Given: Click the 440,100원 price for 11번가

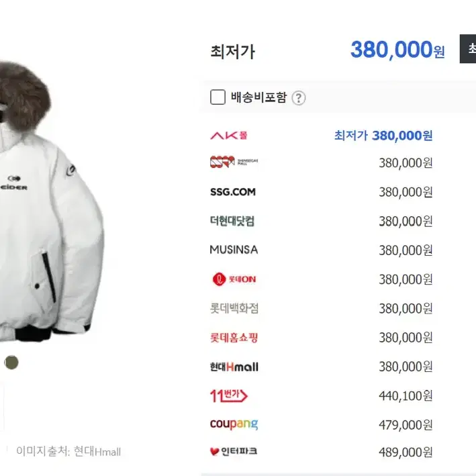Looking at the screenshot, I should (x=406, y=396).
